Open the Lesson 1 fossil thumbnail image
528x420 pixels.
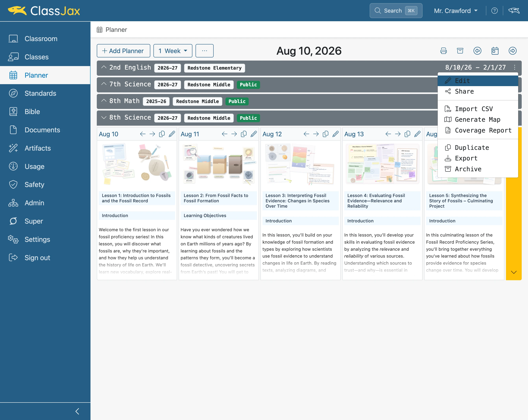(x=137, y=164)
